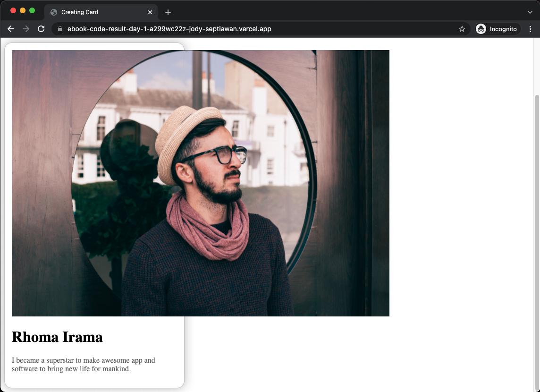Click the Incognito spy icon

tap(481, 29)
